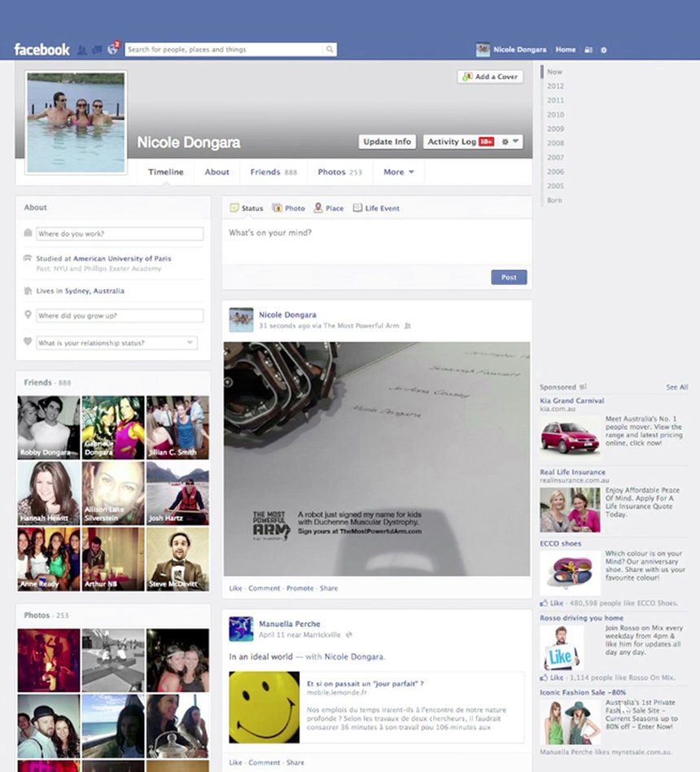Image resolution: width=700 pixels, height=772 pixels.
Task: Click Update Info button
Action: click(x=387, y=142)
